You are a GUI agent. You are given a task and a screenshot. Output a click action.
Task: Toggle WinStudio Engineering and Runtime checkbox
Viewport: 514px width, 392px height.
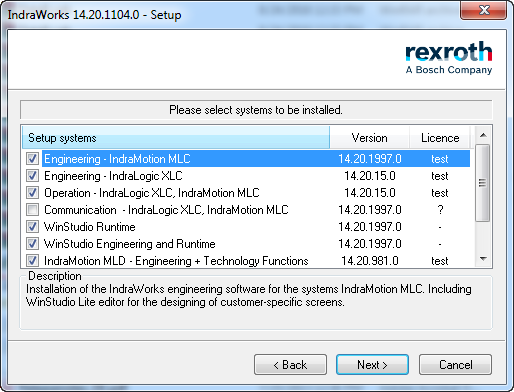[x=32, y=244]
